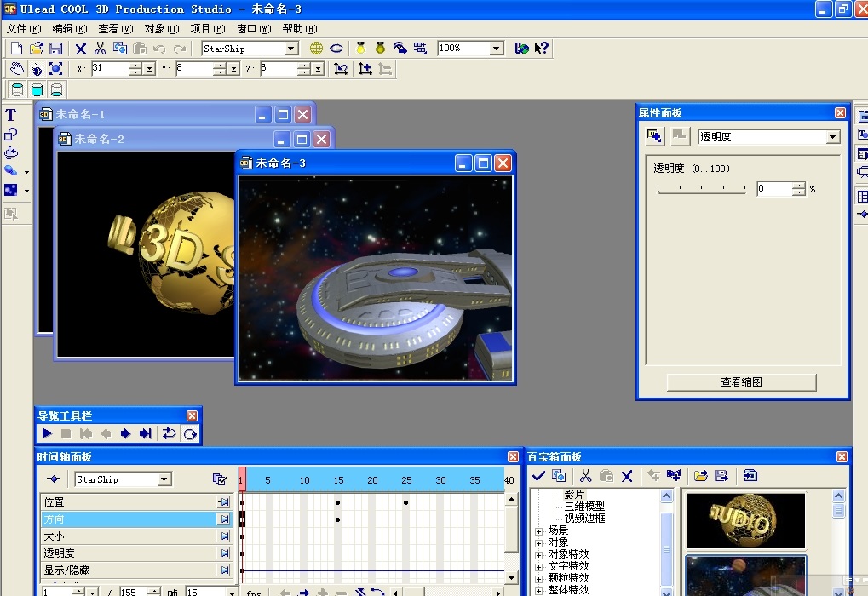Toggle keyframe button on 位置 row

pyautogui.click(x=223, y=502)
